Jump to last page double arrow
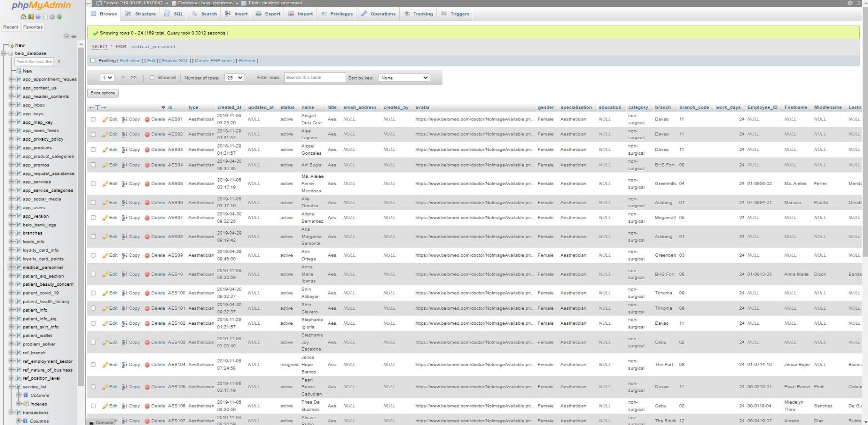The image size is (868, 425). click(x=134, y=78)
